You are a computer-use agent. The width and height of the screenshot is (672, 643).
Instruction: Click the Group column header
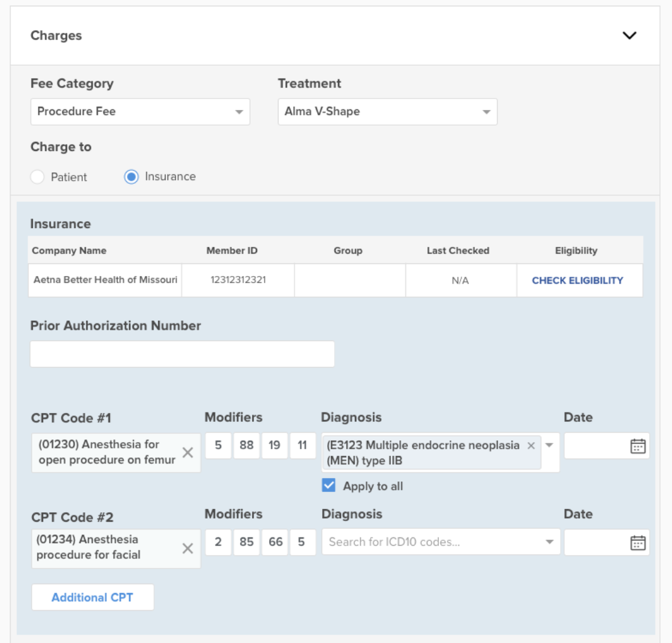[348, 251]
